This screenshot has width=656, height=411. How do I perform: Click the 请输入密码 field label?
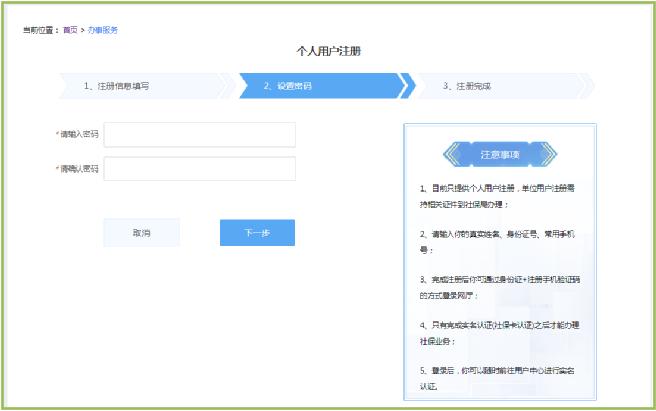(79, 134)
